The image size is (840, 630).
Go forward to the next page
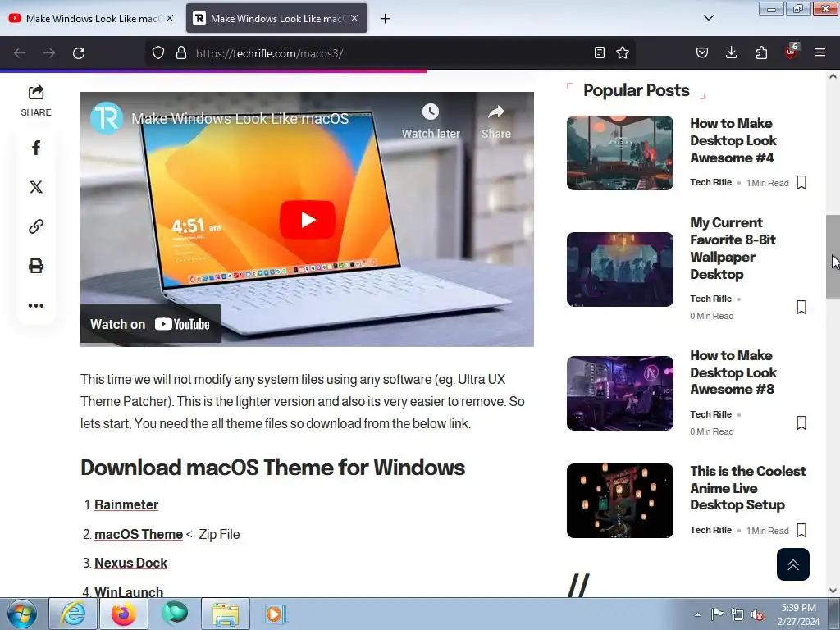[49, 53]
